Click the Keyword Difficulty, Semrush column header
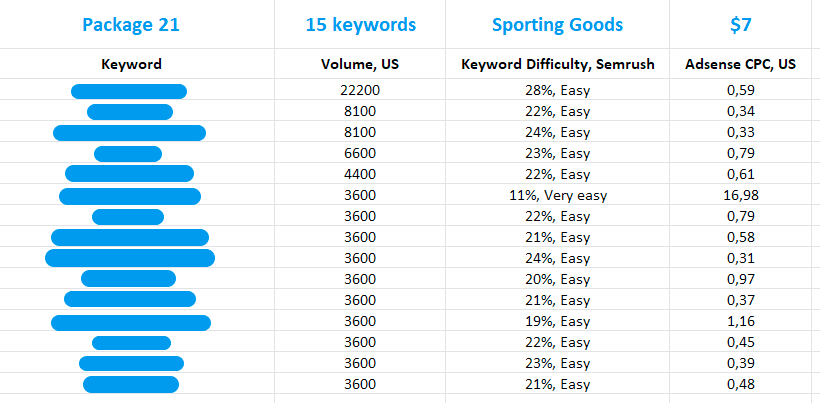The height and width of the screenshot is (403, 820). (558, 65)
